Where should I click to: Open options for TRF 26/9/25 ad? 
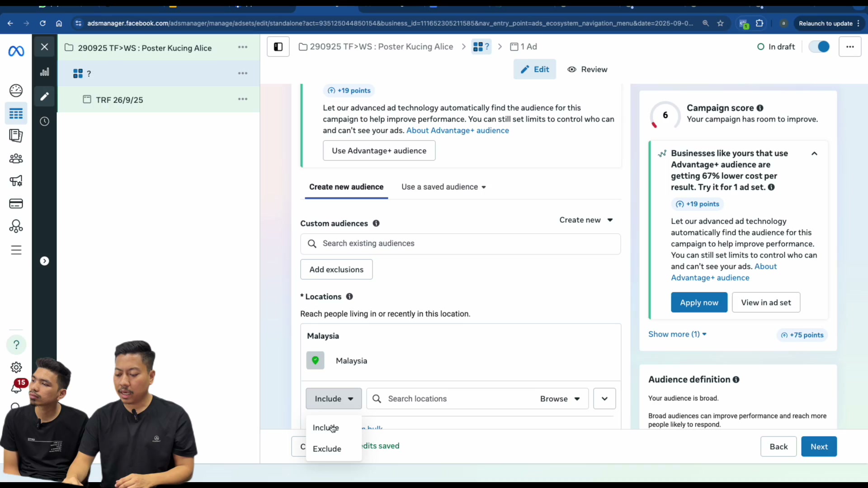coord(243,99)
